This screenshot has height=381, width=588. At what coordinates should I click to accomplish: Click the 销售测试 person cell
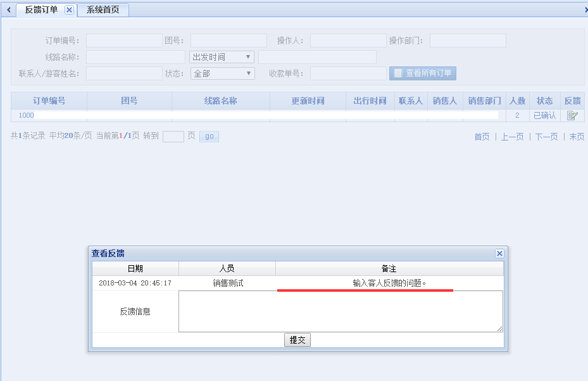coord(228,283)
